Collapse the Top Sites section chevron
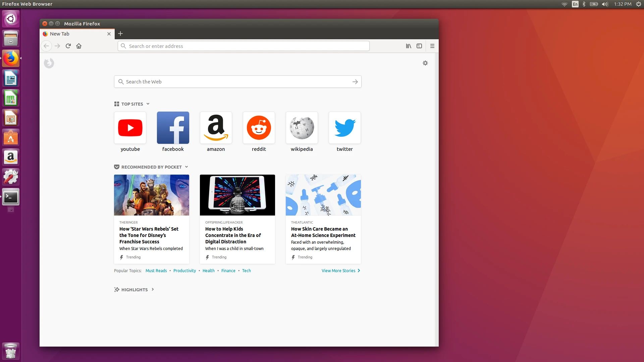Image resolution: width=644 pixels, height=362 pixels. (148, 104)
